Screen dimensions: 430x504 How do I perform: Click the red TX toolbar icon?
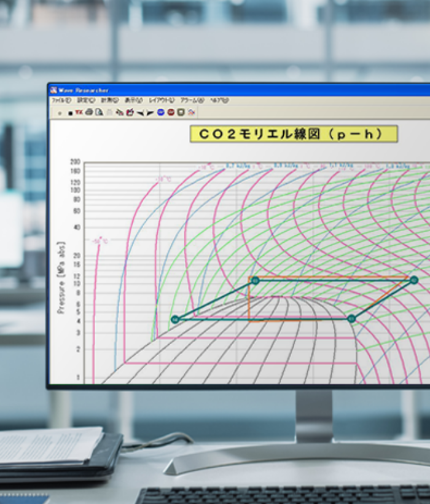click(79, 112)
